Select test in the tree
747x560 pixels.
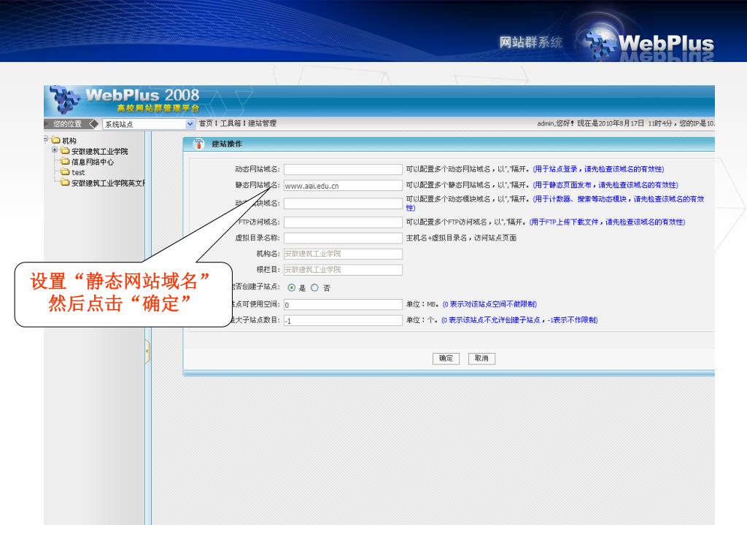pyautogui.click(x=78, y=172)
